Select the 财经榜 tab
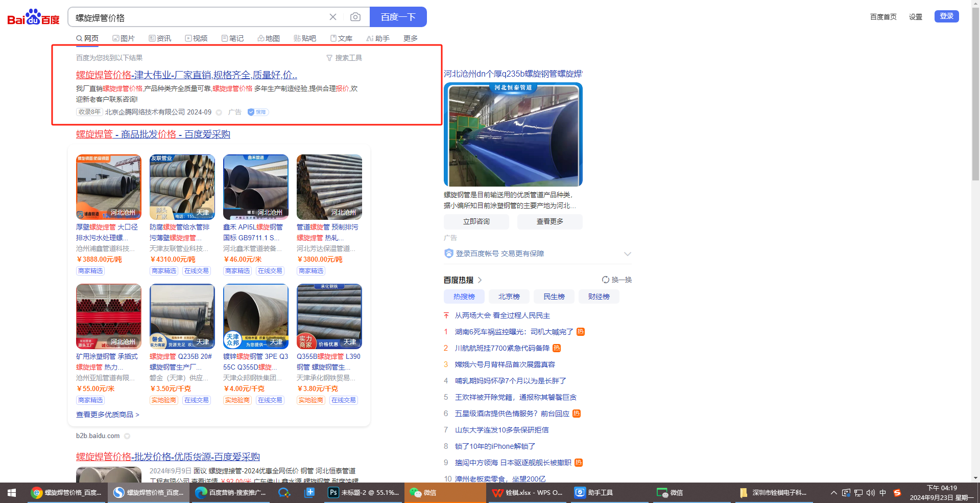Viewport: 980px width, 503px height. click(599, 296)
